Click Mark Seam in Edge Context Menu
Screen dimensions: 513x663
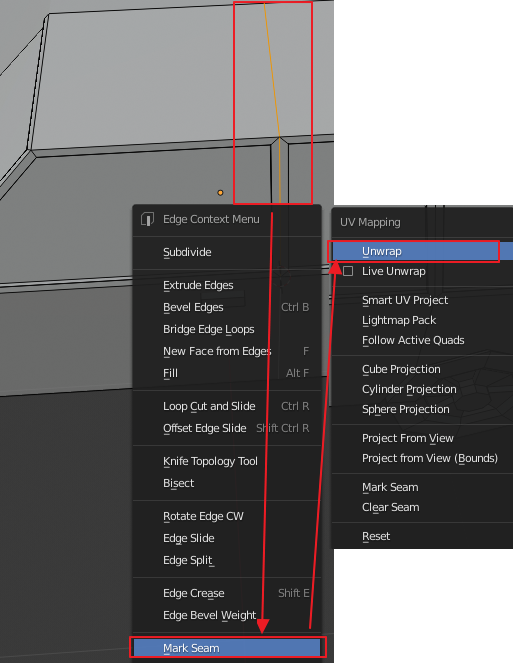(227, 648)
